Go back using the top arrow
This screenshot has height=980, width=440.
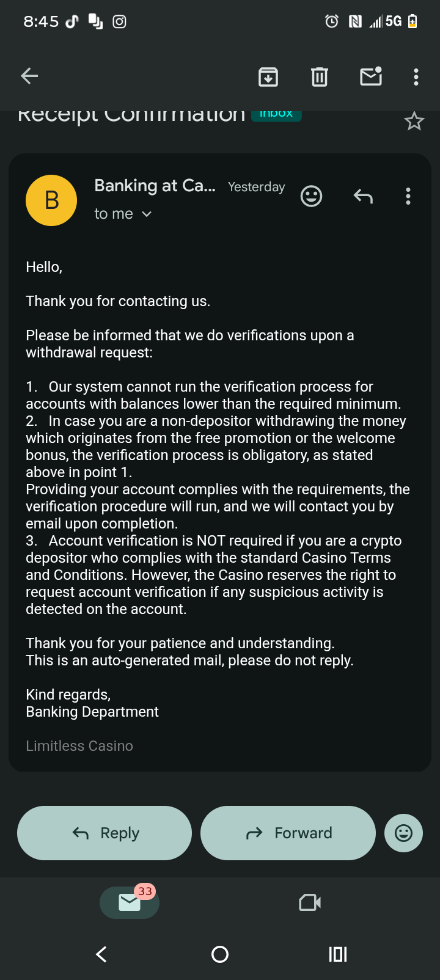[x=29, y=76]
